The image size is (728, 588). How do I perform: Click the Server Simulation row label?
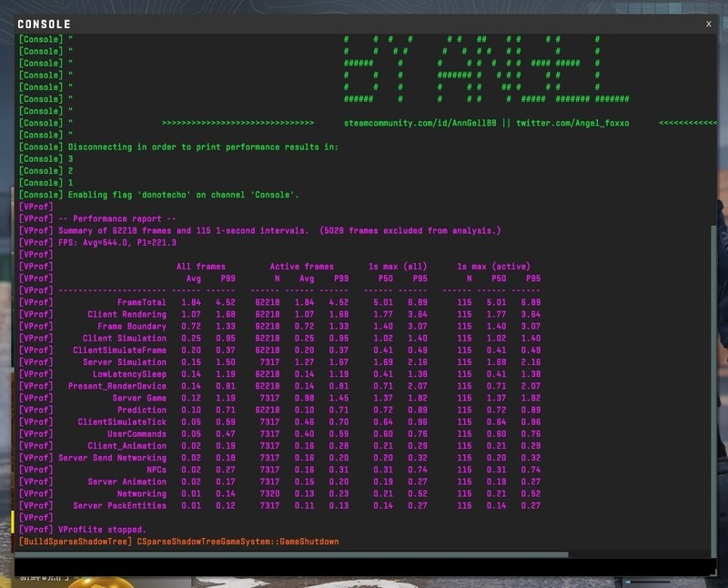coord(124,362)
